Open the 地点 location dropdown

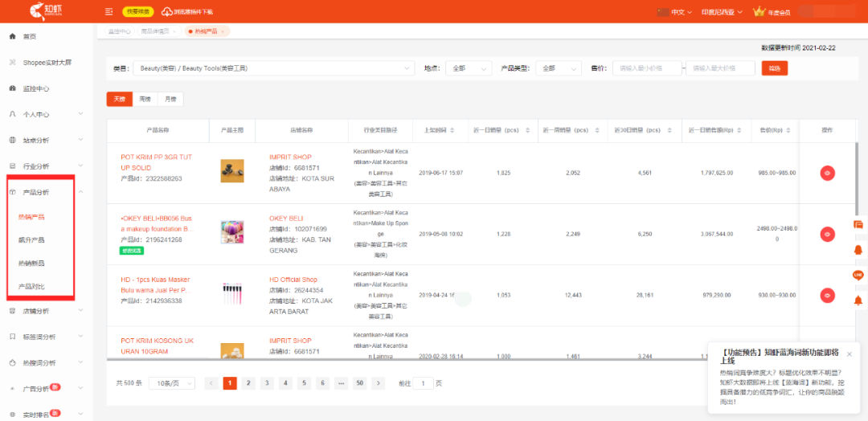[469, 68]
